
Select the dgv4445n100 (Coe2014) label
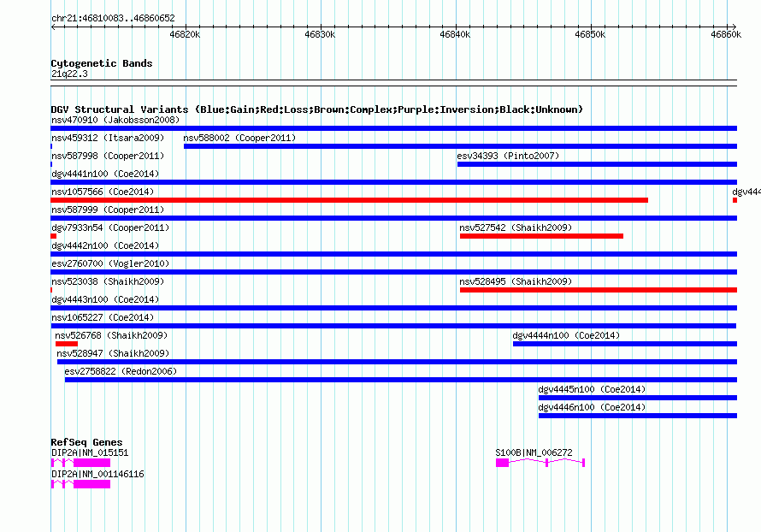[x=592, y=389]
